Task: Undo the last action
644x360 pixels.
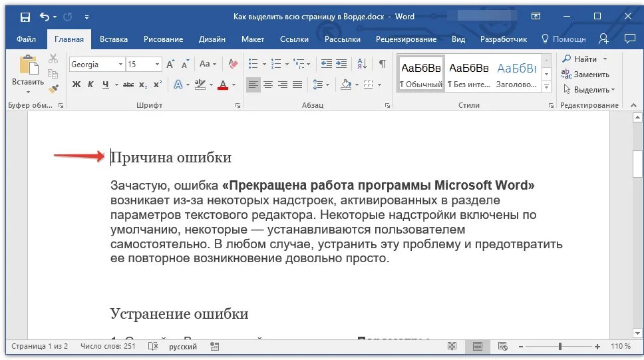Action: (x=45, y=17)
